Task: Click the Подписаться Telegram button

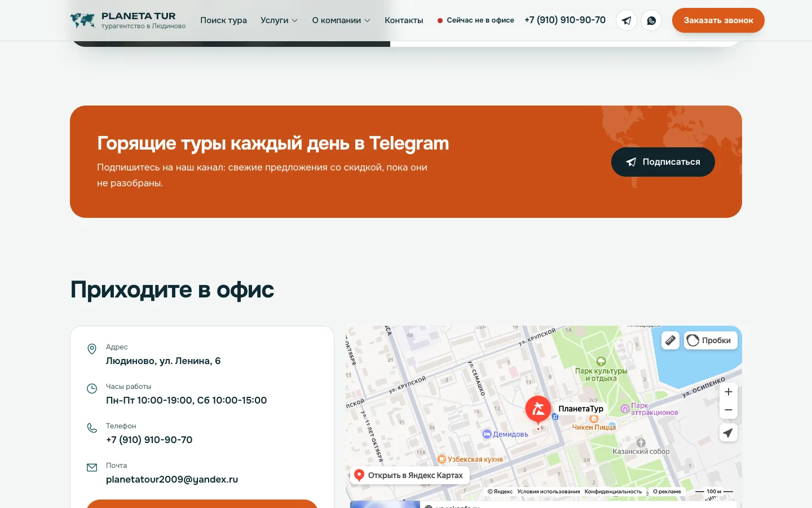Action: (x=663, y=162)
